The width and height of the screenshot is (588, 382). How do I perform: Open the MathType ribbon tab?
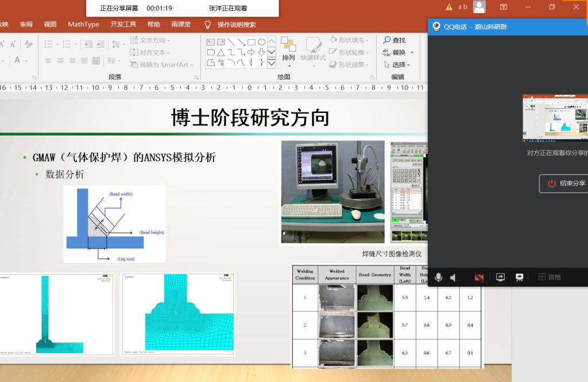84,24
